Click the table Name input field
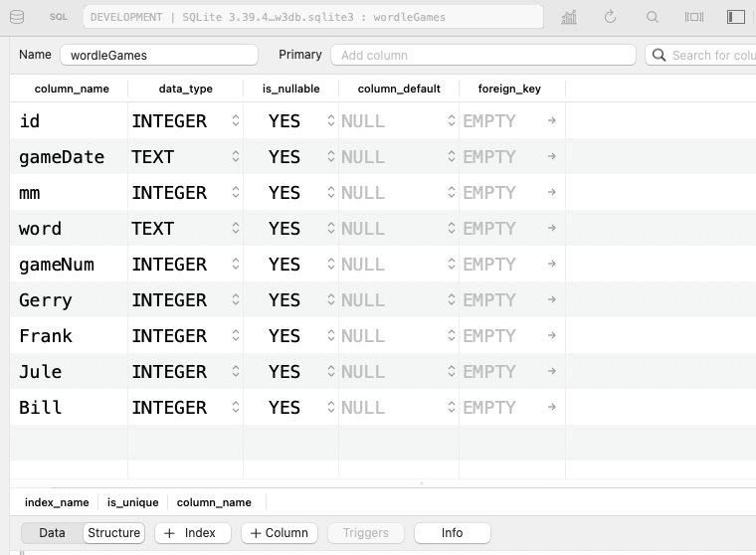 (x=159, y=56)
